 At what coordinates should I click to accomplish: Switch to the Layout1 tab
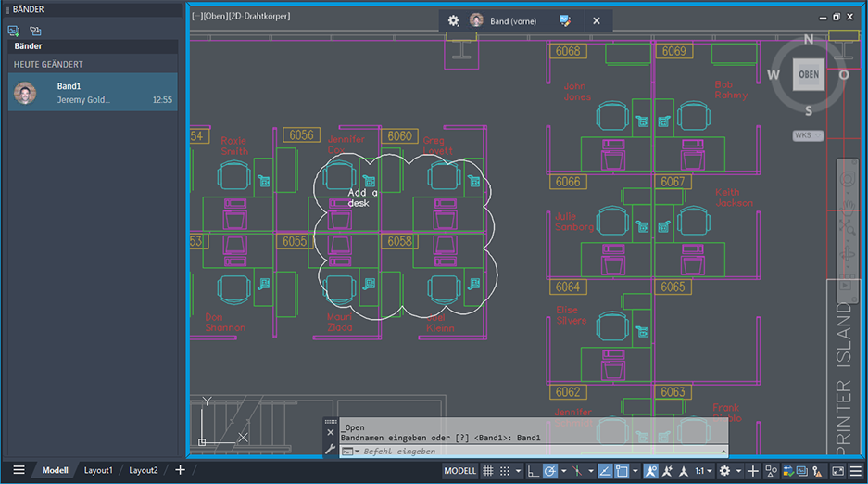tap(98, 470)
